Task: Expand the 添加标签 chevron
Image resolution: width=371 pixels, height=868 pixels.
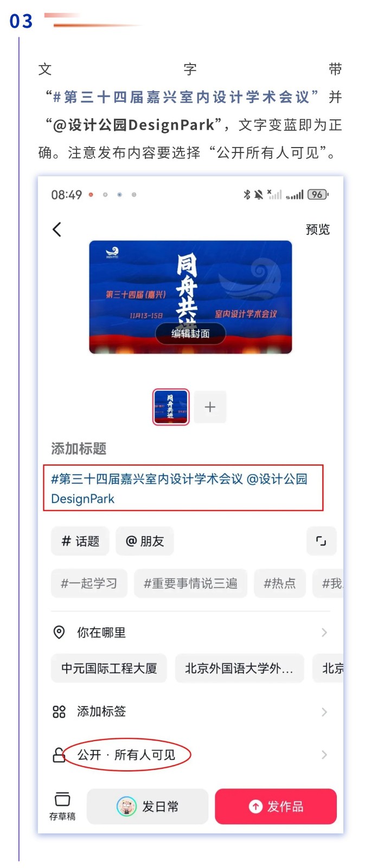Action: (x=324, y=712)
